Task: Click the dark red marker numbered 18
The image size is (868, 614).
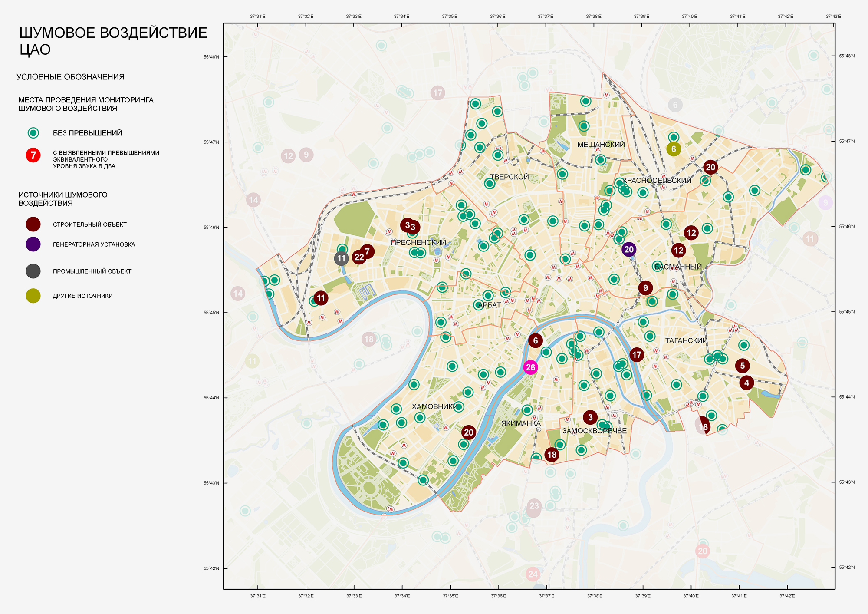Action: 552,455
